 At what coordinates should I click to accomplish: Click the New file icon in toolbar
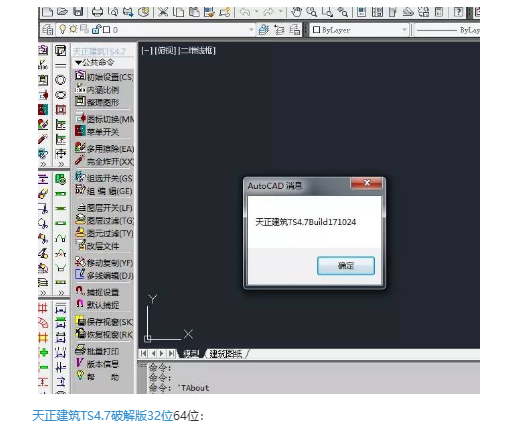47,12
